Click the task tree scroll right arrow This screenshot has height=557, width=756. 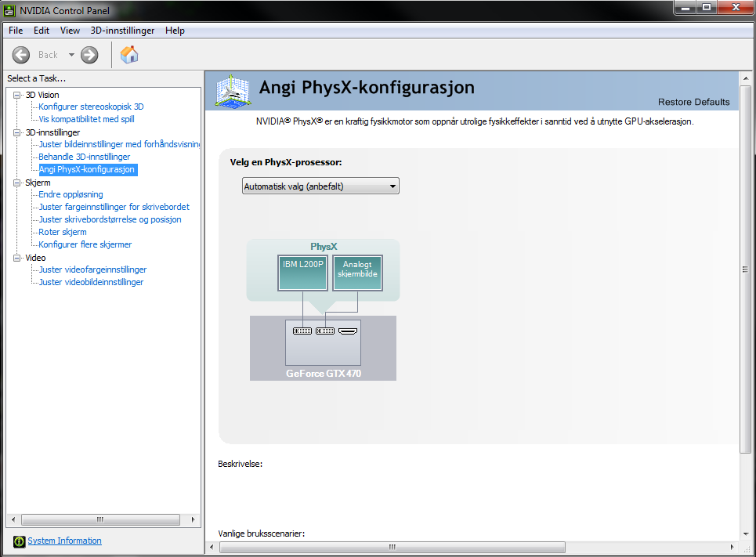coord(194,519)
